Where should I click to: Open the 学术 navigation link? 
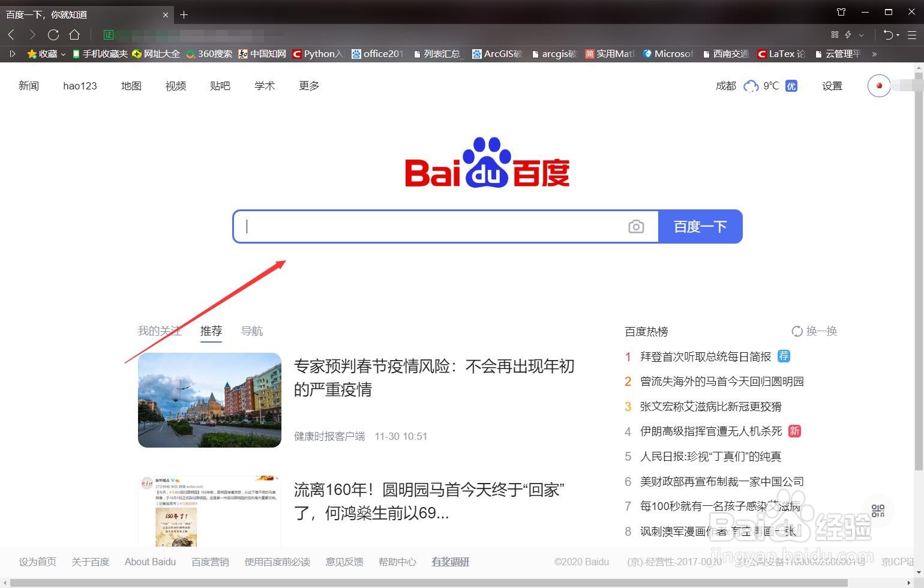265,86
